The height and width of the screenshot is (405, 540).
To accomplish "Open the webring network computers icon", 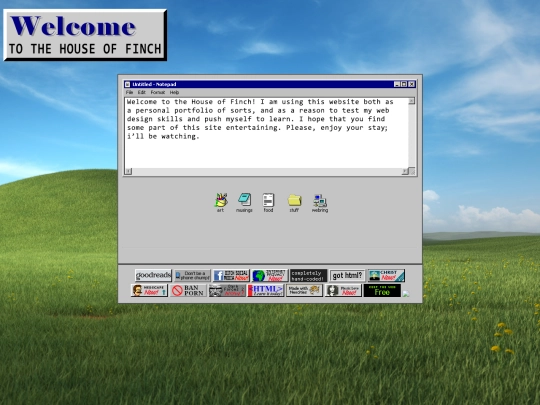I will coord(320,200).
